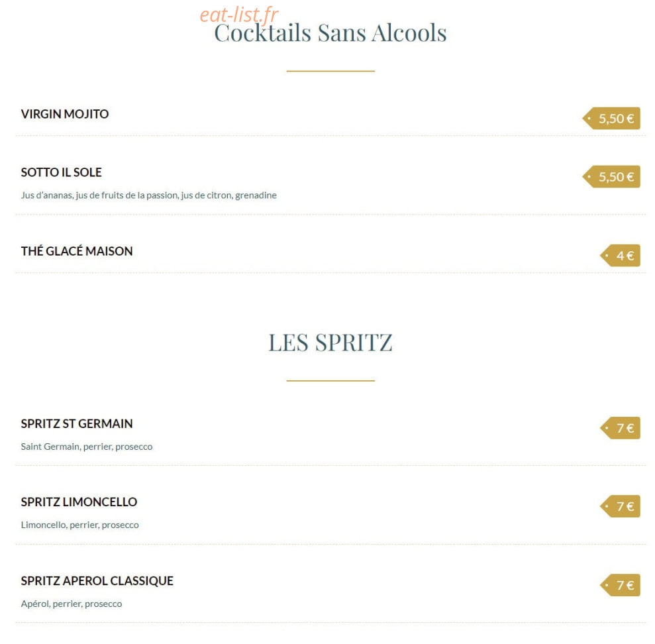Click the VIRGIN MOJITO item title

[65, 114]
